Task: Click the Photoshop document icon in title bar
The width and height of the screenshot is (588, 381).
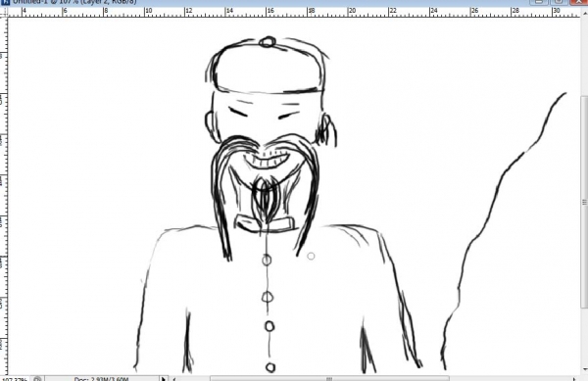Action: click(5, 2)
